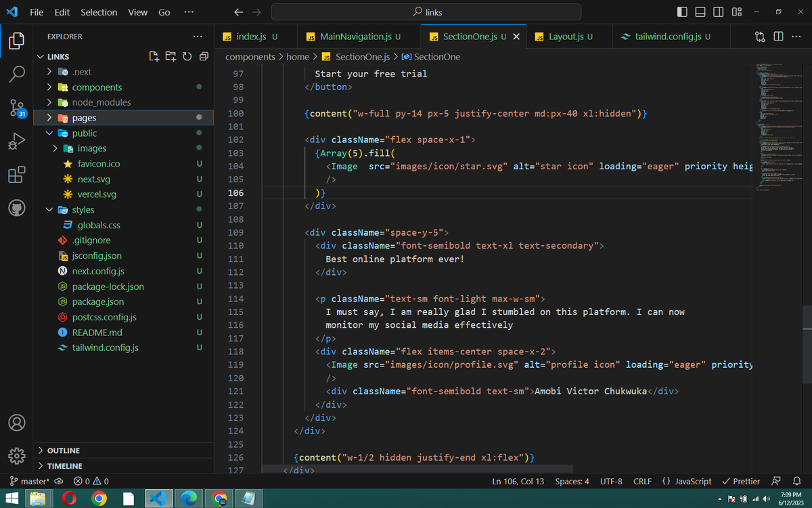The image size is (812, 508).
Task: Open the Explorer view in activity bar
Action: coord(17,40)
